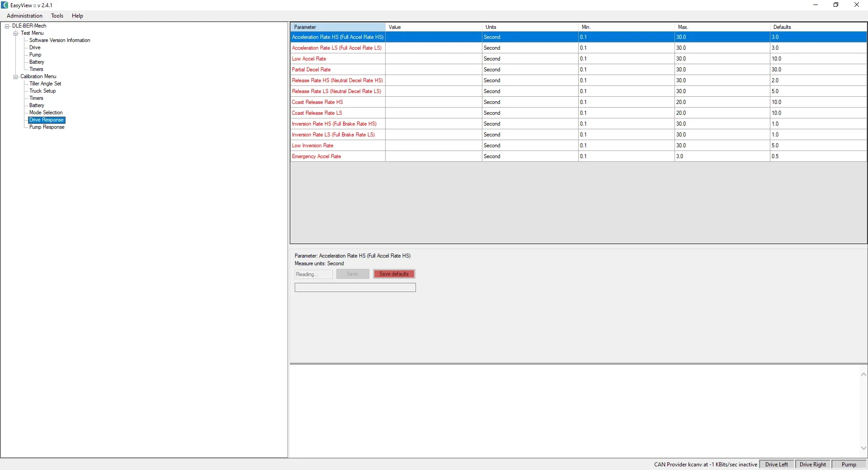Click Max cell of Coast Release Rate HS

[722, 102]
